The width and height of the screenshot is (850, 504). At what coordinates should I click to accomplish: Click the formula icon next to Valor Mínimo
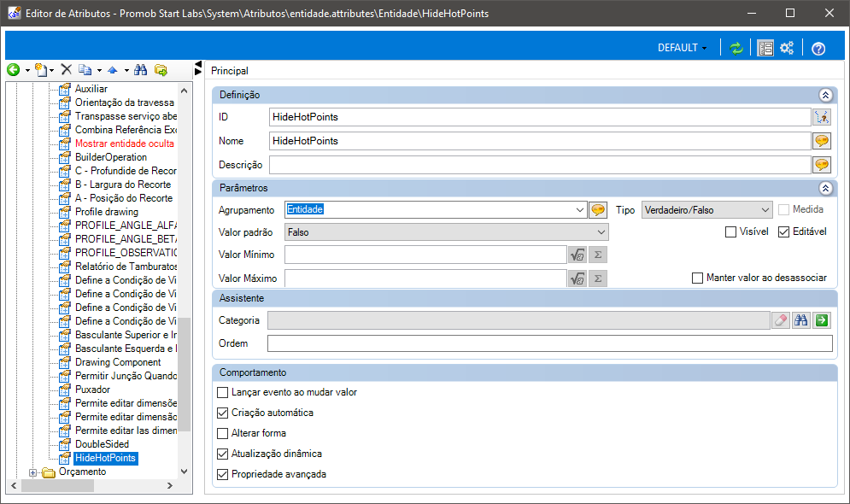point(577,255)
